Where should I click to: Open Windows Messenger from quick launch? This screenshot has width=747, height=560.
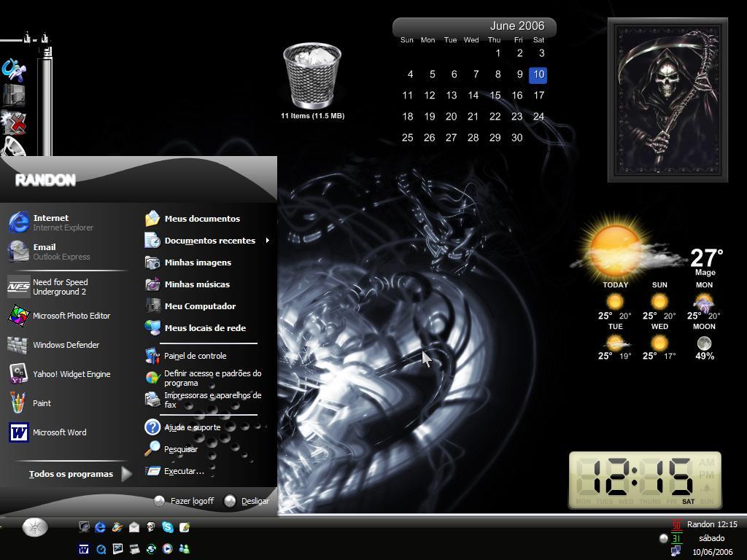point(185,549)
